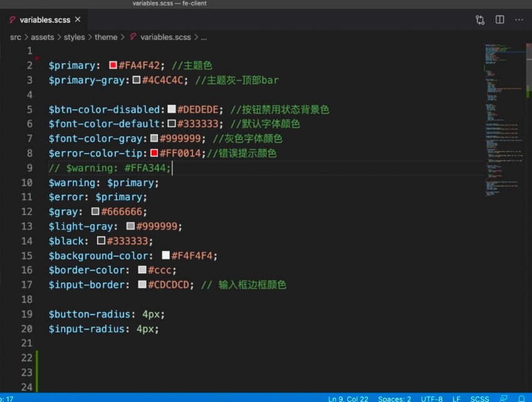Select the variables.scss editor tab
Screen dimensions: 532x402
tap(44, 19)
